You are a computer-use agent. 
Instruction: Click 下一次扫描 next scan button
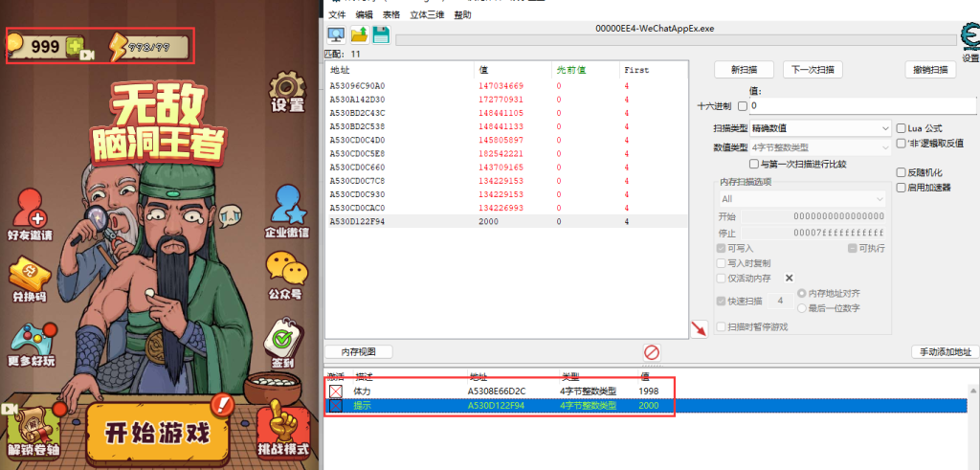click(x=813, y=69)
